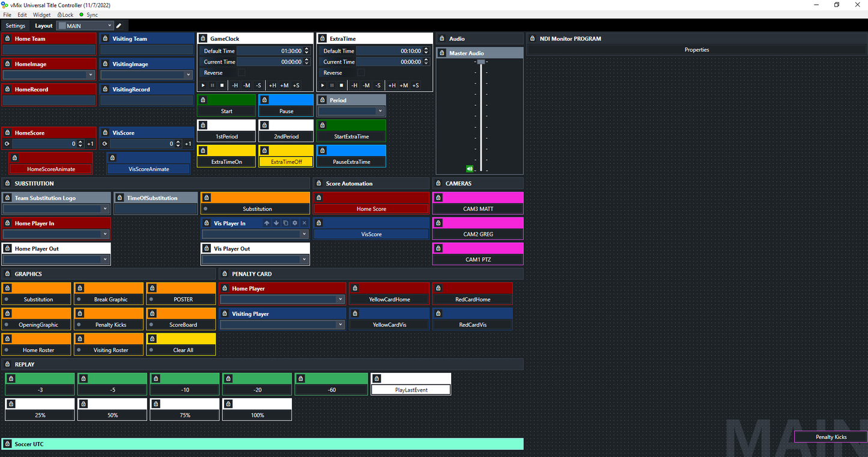The width and height of the screenshot is (868, 457).
Task: Open the Widget menu
Action: (41, 14)
